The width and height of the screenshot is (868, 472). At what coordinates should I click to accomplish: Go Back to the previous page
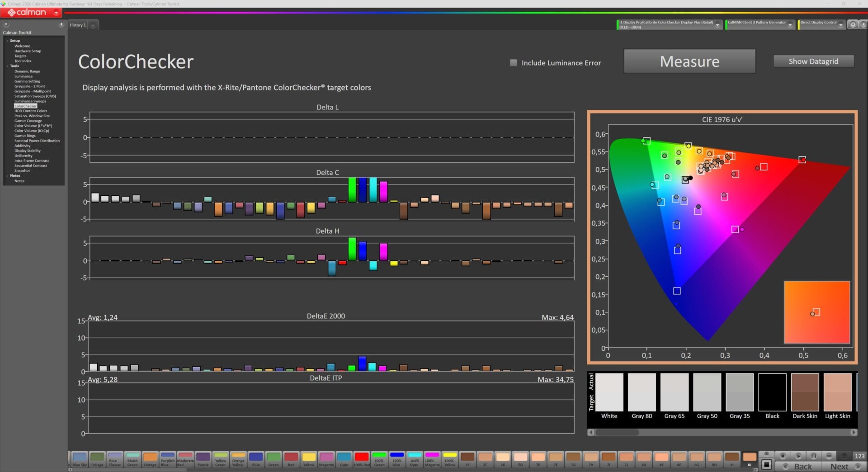(x=798, y=467)
